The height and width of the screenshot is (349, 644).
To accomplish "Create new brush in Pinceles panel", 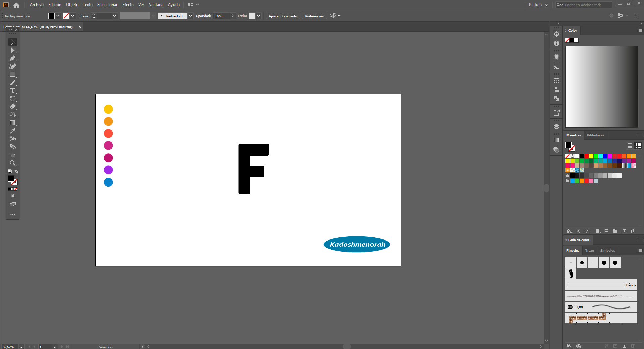I will pos(624,346).
